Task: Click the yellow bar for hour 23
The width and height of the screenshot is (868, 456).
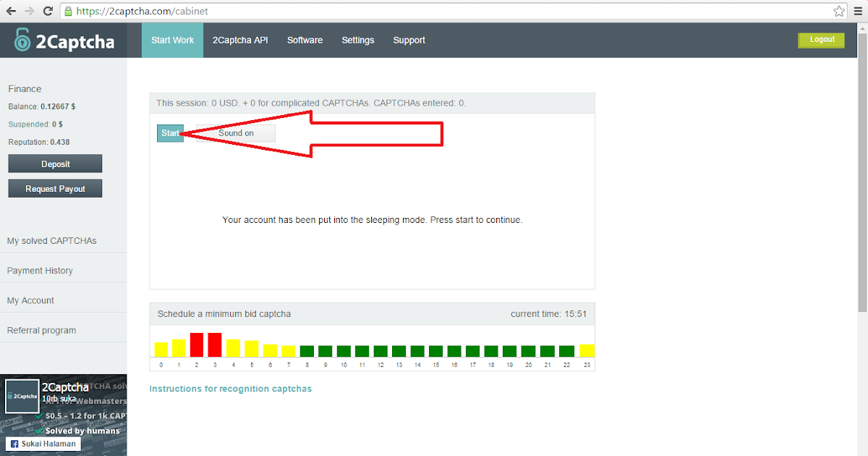Action: point(587,350)
